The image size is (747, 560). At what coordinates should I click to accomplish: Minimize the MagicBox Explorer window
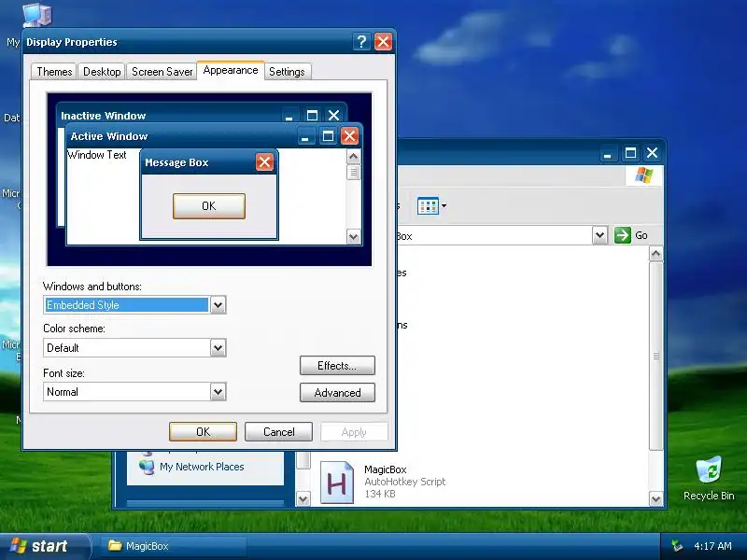click(608, 153)
